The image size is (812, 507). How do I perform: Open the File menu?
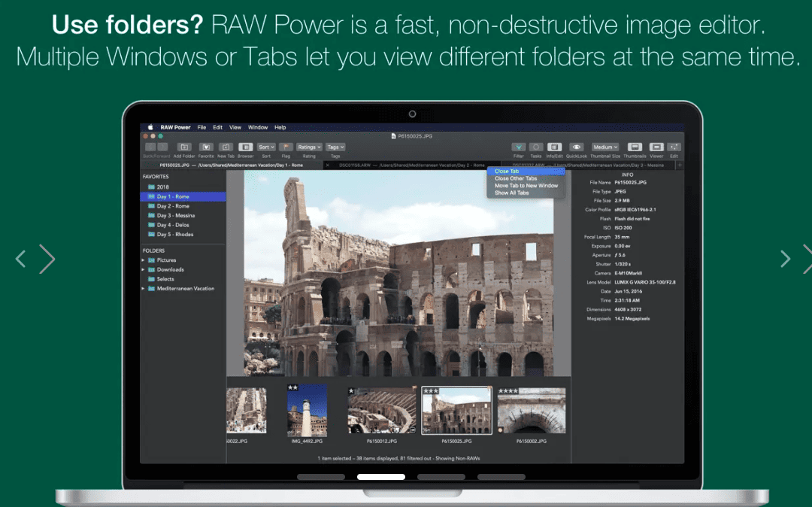201,127
